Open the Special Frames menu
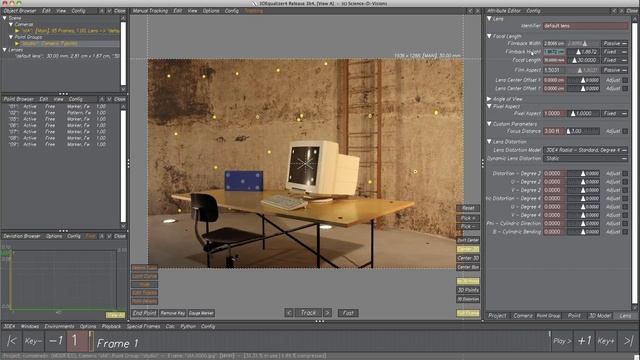The width and height of the screenshot is (640, 360). [x=143, y=327]
